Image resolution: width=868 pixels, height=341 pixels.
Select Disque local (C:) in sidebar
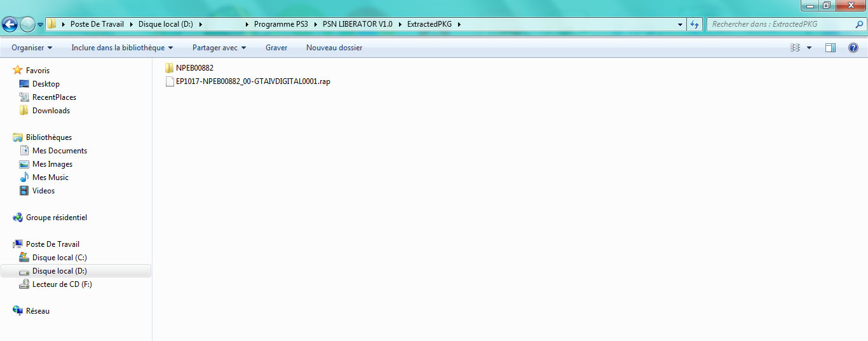coord(59,258)
